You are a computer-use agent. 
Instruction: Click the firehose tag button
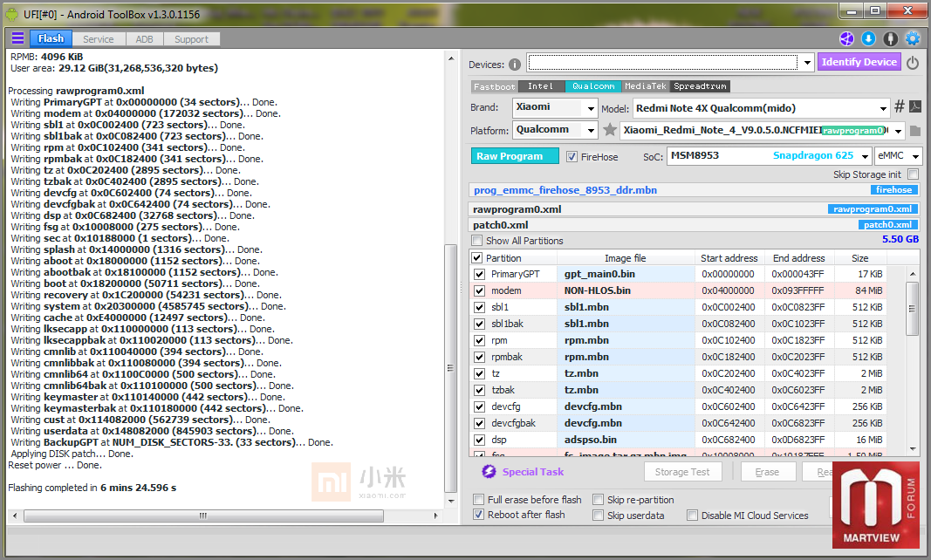(893, 190)
